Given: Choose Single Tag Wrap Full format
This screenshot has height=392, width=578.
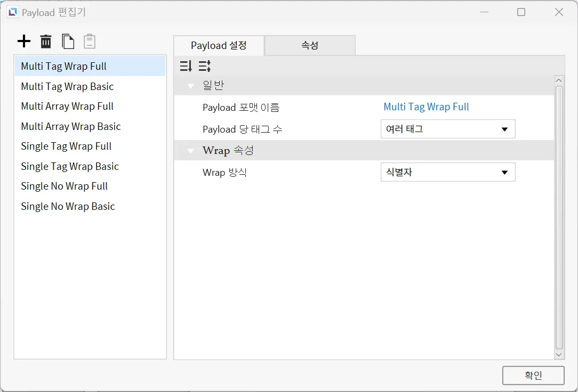Looking at the screenshot, I should 66,146.
